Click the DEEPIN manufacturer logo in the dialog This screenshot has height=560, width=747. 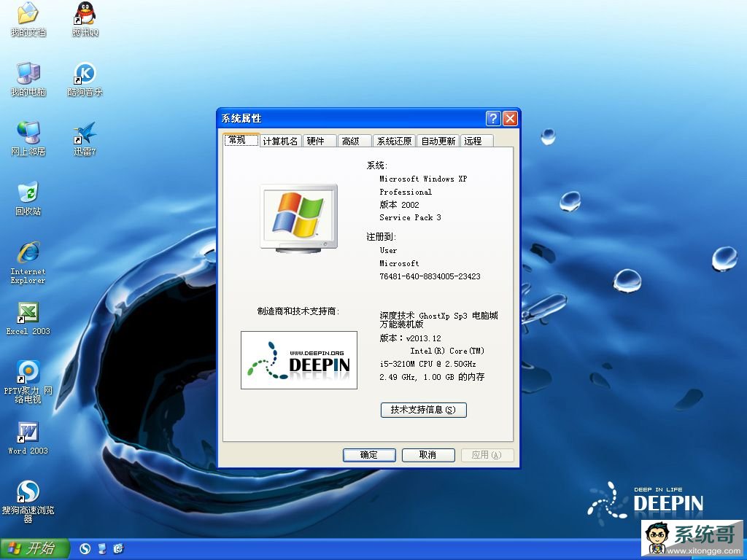coord(298,360)
